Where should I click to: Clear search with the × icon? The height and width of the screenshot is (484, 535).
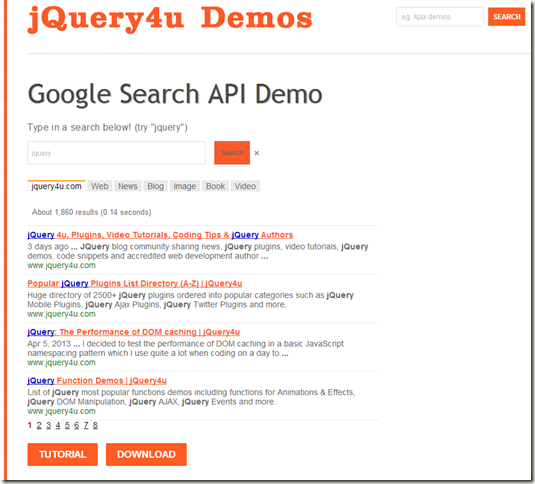257,153
